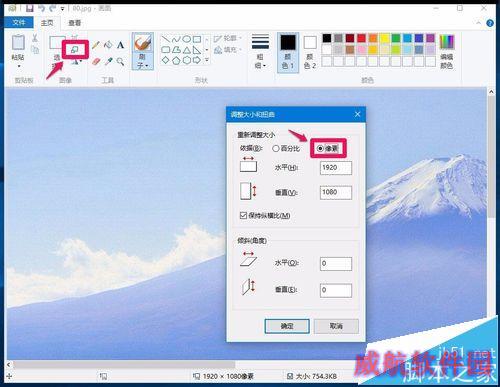This screenshot has width=500, height=387.
Task: Click 确定 OK in resize dialog
Action: coord(287,326)
